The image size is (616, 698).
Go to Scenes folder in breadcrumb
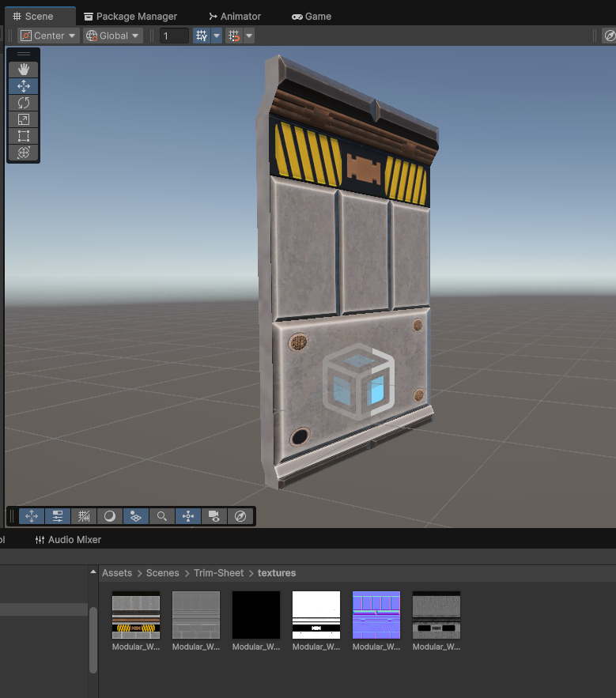(x=163, y=573)
